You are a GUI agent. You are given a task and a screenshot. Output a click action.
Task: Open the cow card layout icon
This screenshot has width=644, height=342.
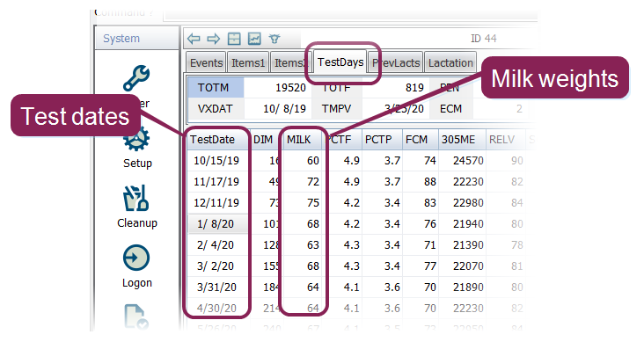234,39
